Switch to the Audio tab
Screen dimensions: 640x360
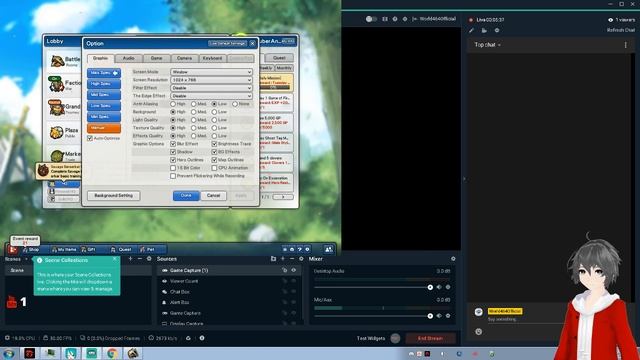coord(129,58)
